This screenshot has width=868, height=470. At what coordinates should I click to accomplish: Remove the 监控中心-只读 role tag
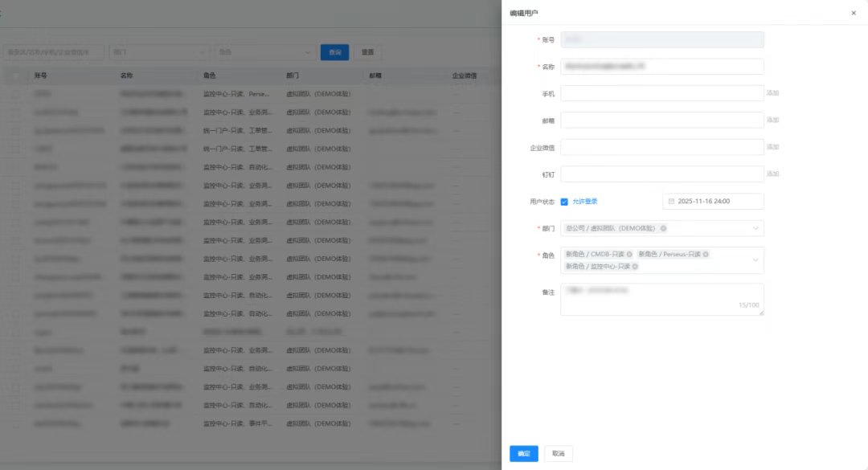point(635,267)
